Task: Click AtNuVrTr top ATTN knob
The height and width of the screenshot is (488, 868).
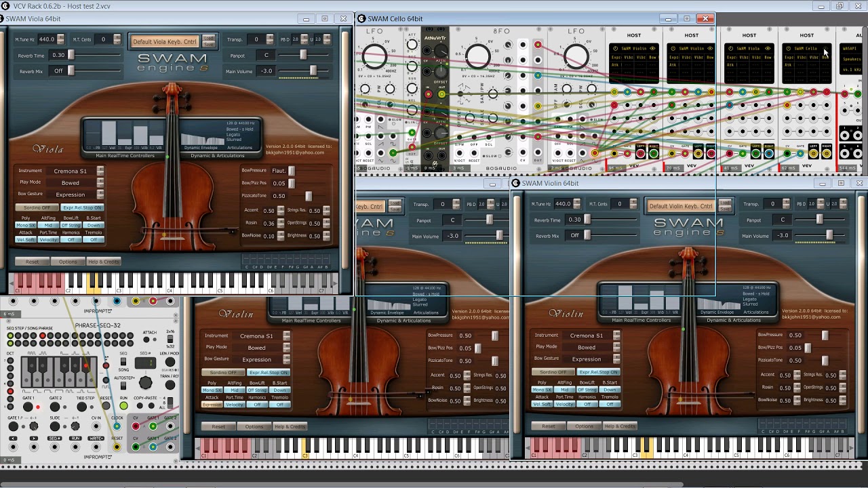Action: 440,52
